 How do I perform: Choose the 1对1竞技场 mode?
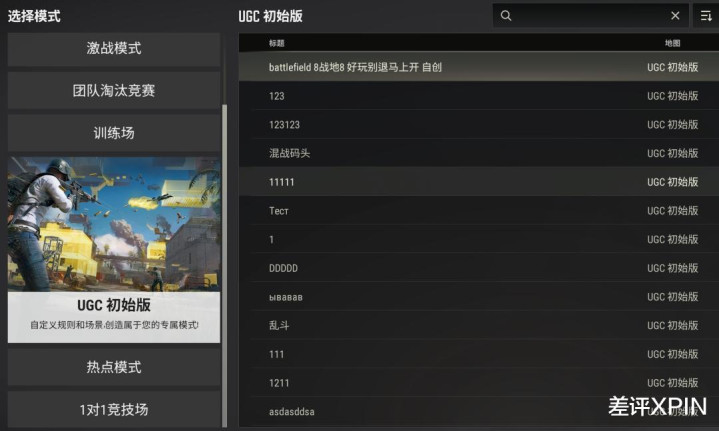[114, 409]
